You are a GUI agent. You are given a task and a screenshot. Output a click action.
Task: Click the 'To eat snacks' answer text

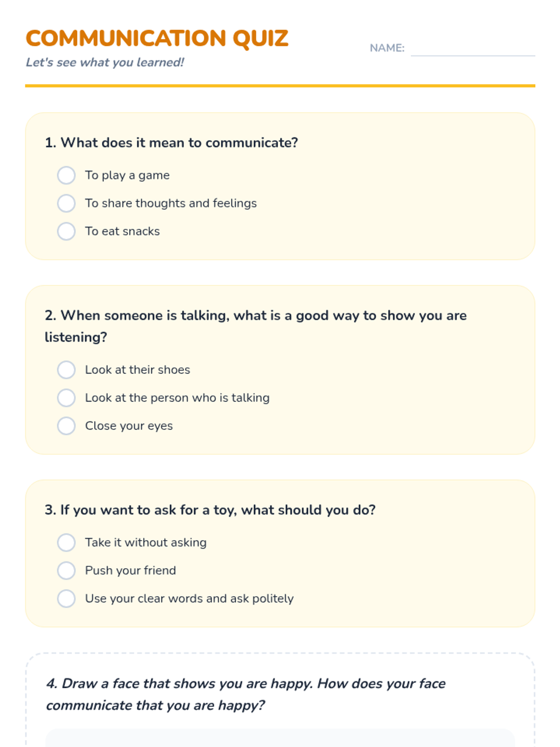pos(122,232)
